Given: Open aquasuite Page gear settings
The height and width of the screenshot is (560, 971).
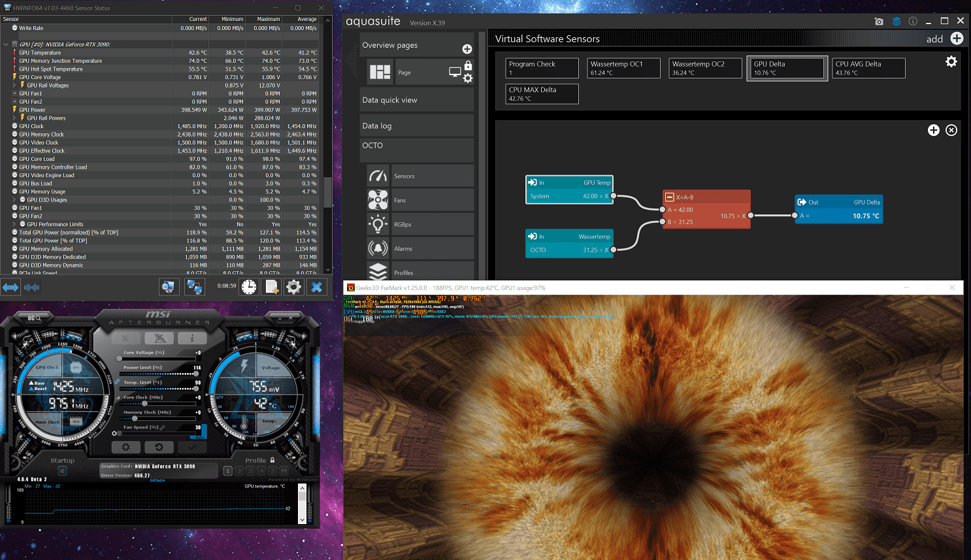Looking at the screenshot, I should 468,78.
